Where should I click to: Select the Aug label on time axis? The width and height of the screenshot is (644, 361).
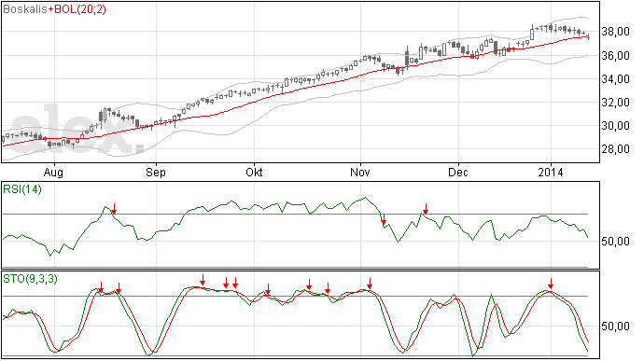click(53, 172)
